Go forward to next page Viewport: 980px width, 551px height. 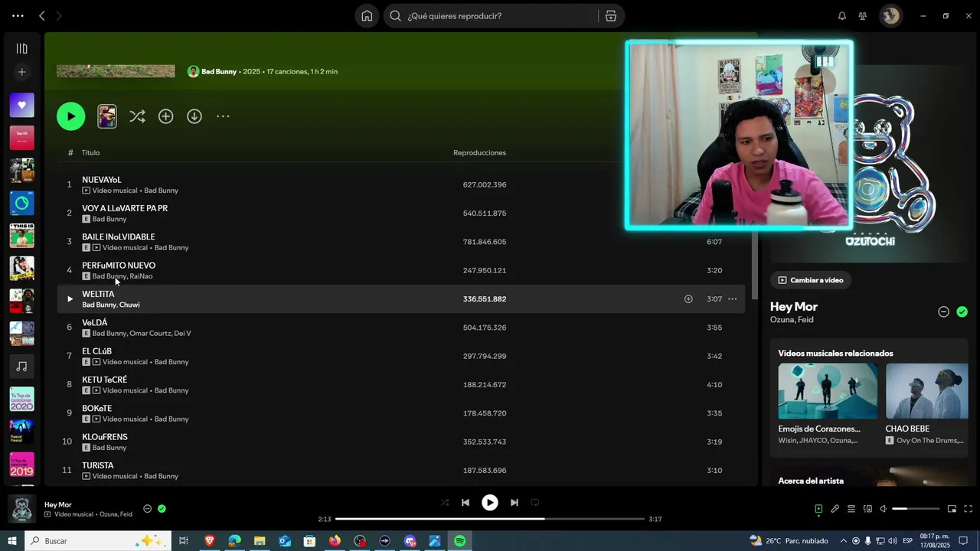[59, 16]
